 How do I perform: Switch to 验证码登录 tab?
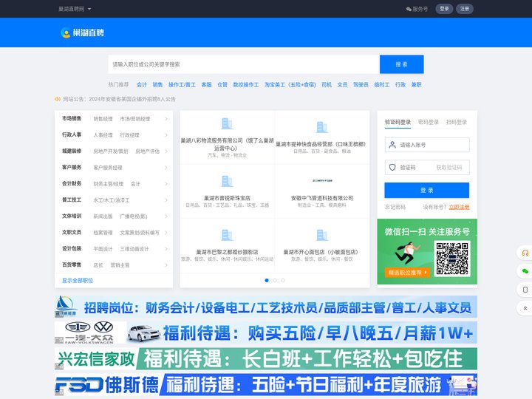[x=398, y=122]
